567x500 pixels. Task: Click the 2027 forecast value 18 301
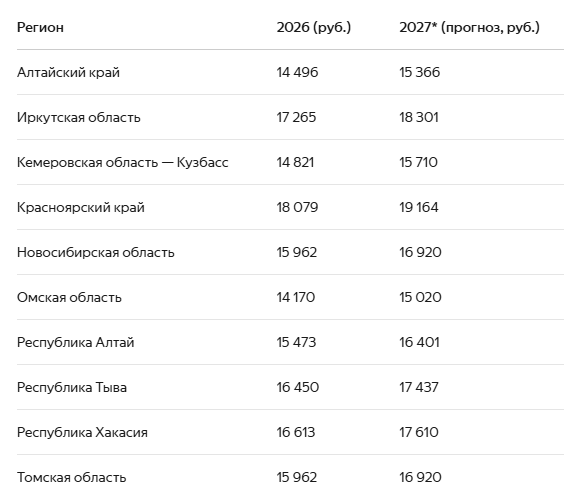pyautogui.click(x=419, y=117)
